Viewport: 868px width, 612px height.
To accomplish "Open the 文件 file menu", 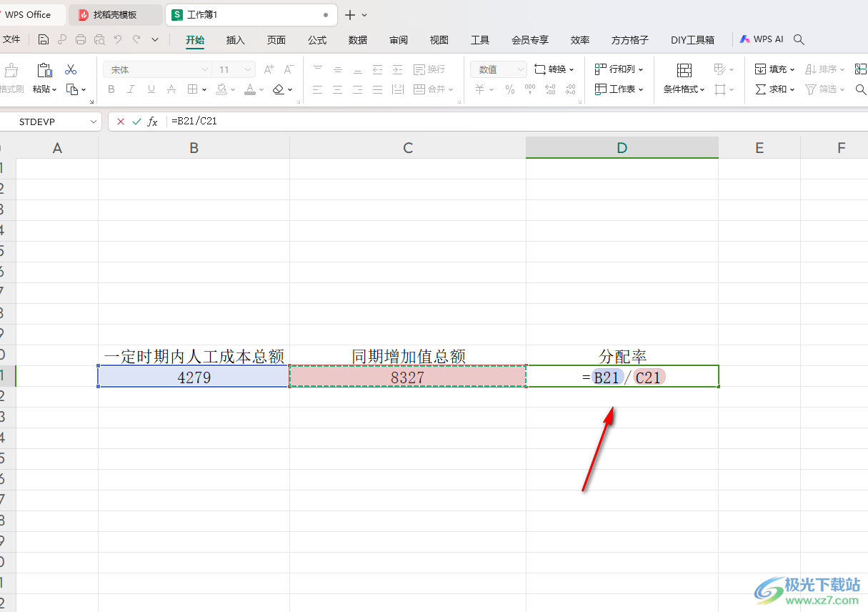I will (11, 40).
